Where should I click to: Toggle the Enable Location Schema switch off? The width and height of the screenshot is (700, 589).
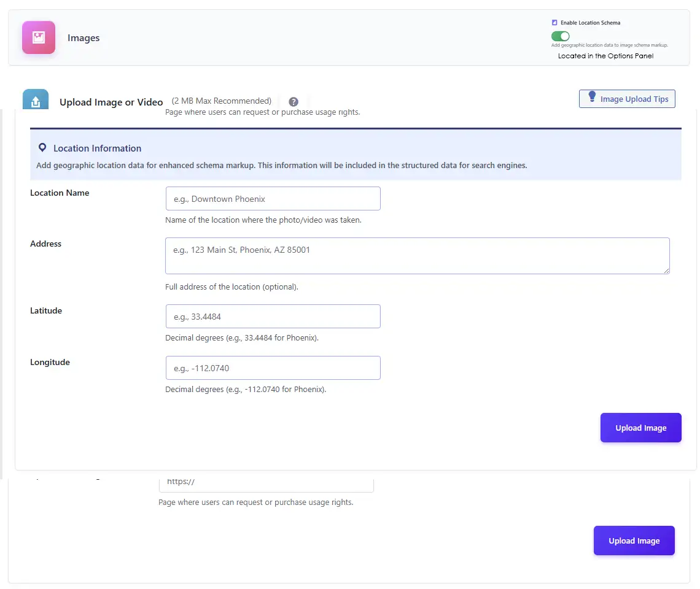(561, 36)
